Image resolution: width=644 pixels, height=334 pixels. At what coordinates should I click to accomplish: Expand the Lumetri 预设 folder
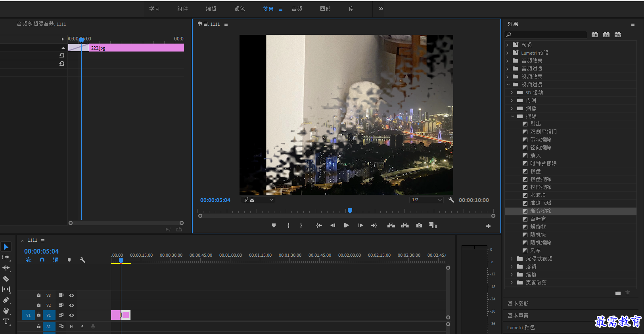[x=508, y=53]
